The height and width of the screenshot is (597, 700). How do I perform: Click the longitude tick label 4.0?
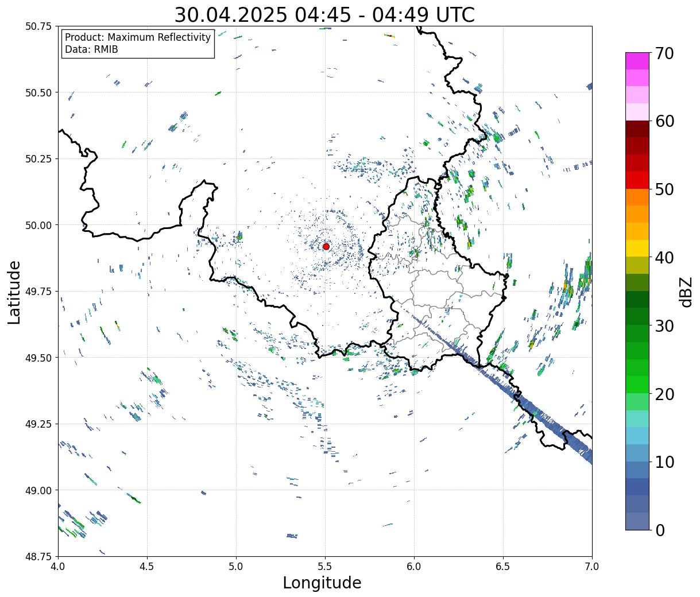pyautogui.click(x=58, y=567)
